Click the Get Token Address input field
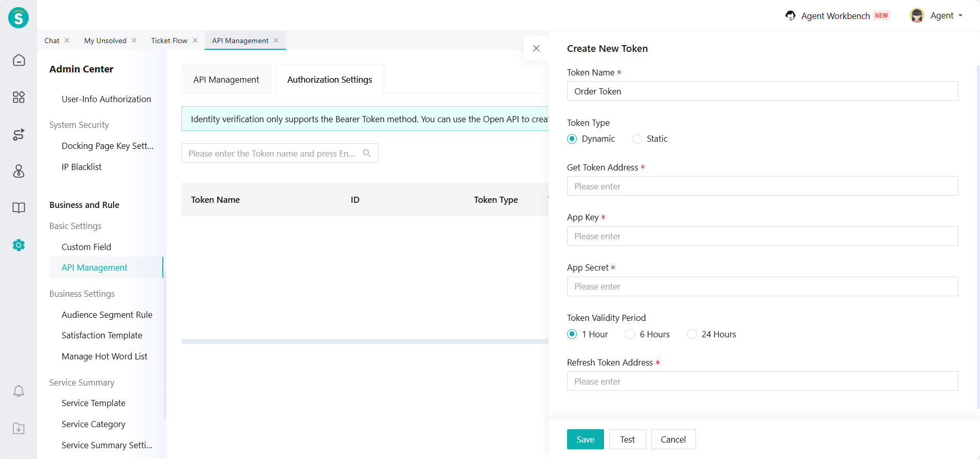This screenshot has height=459, width=980. tap(762, 186)
